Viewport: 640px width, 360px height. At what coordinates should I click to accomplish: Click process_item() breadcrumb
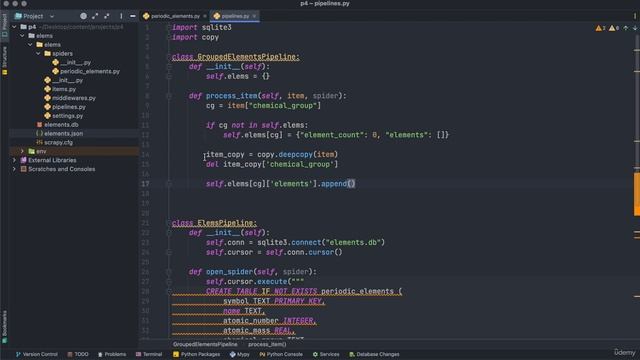pos(267,344)
